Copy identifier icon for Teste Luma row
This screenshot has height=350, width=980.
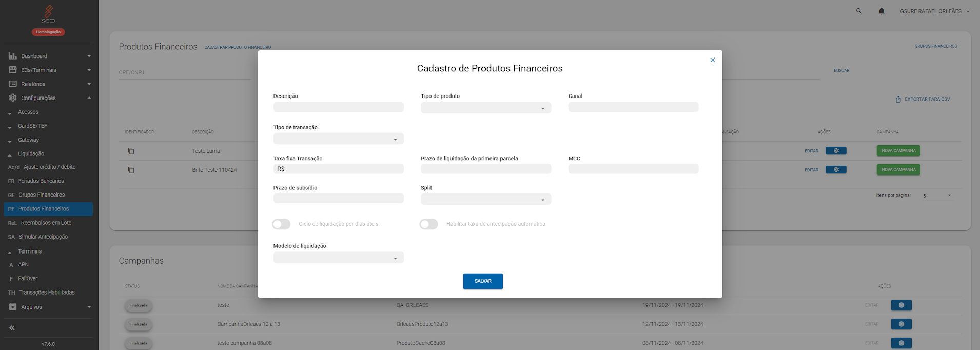pos(131,151)
